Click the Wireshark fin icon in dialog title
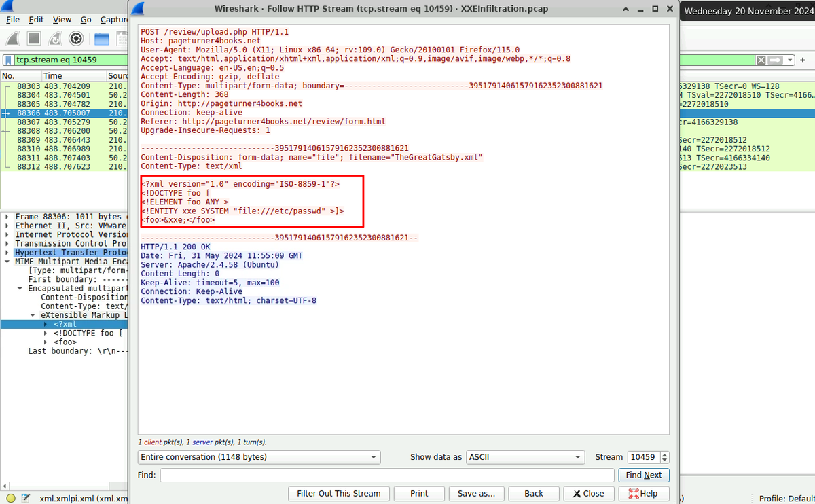Screen dimensions: 815x504 tap(139, 9)
